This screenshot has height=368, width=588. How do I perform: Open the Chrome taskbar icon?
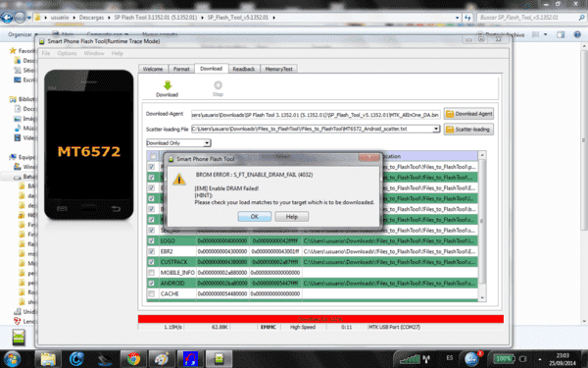(x=133, y=359)
